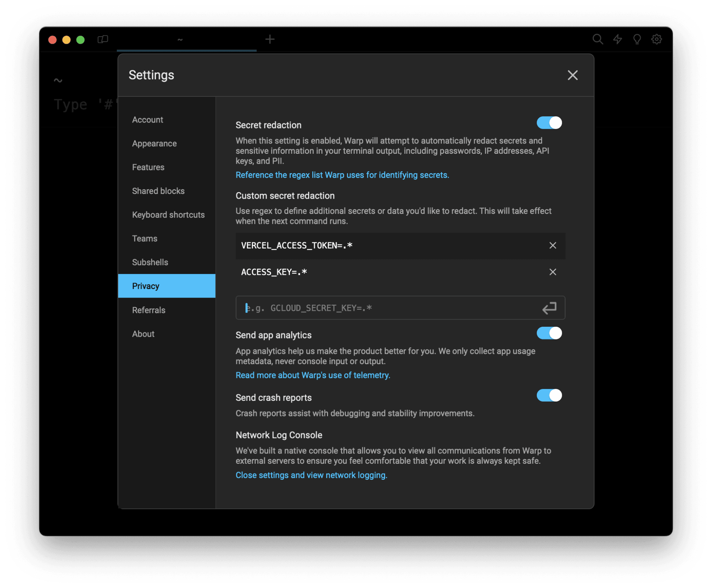The width and height of the screenshot is (712, 588).
Task: Close the Settings dialog
Action: tap(572, 75)
